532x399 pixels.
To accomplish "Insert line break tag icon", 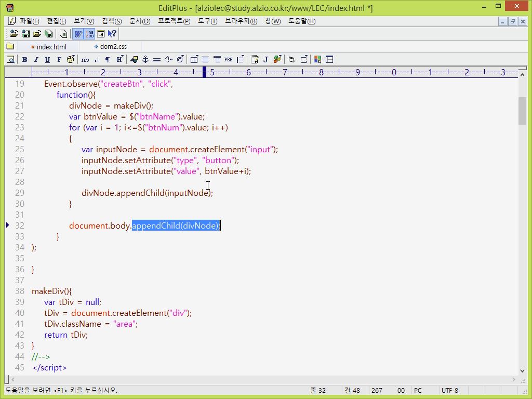I will pos(97,60).
